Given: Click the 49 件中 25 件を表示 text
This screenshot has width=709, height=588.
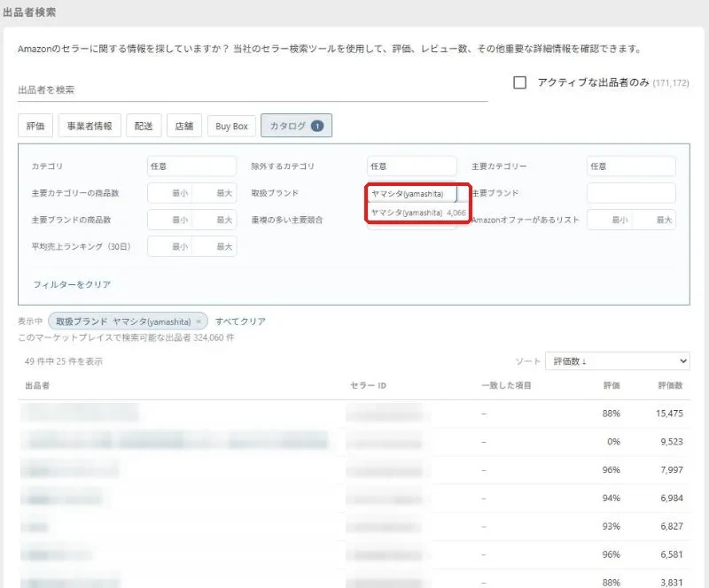Looking at the screenshot, I should coord(64,361).
